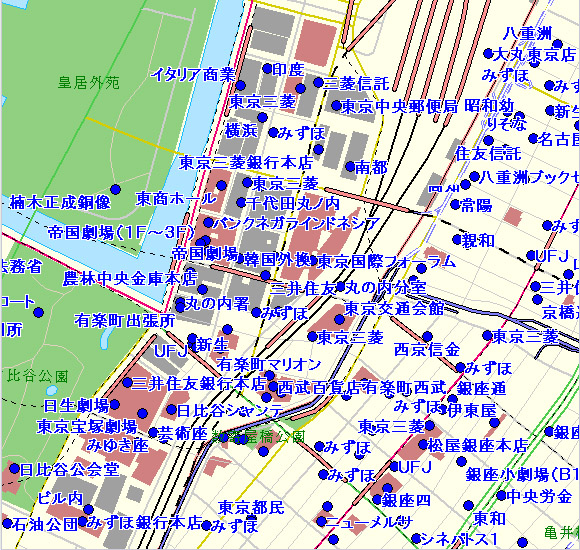Select the 日比谷シャンテ marker dot
The height and width of the screenshot is (550, 580).
pos(171,409)
